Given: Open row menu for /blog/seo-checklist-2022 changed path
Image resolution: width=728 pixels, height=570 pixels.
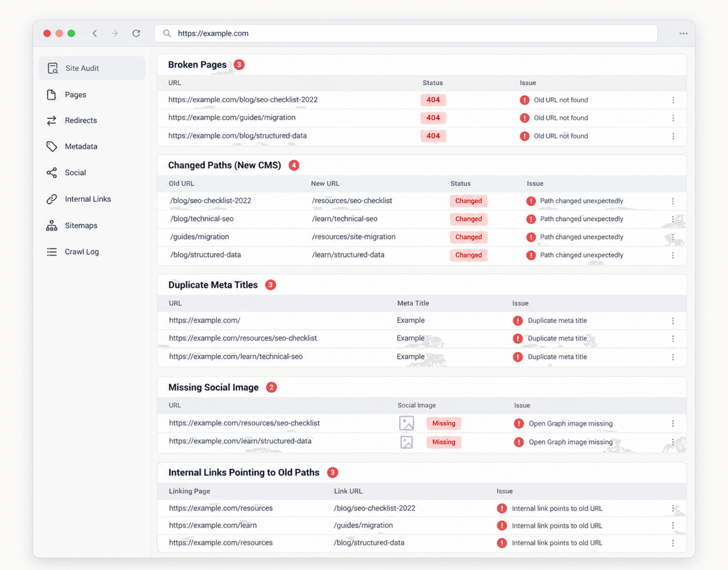Looking at the screenshot, I should (673, 201).
